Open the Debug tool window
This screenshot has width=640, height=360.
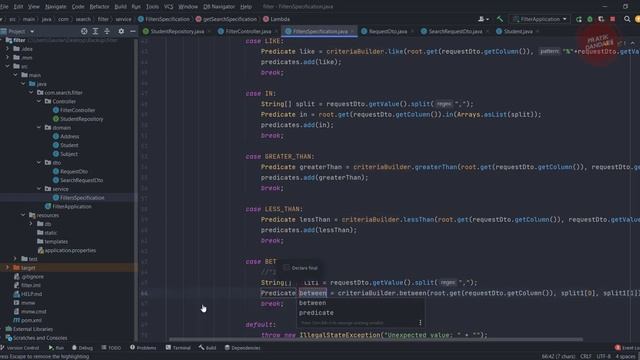point(82,348)
